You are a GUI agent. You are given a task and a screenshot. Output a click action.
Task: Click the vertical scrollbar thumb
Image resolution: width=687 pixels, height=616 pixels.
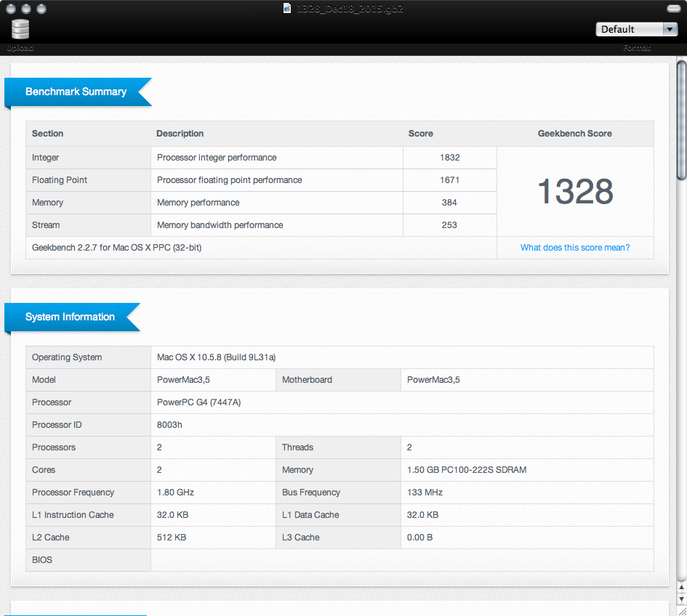tap(681, 121)
